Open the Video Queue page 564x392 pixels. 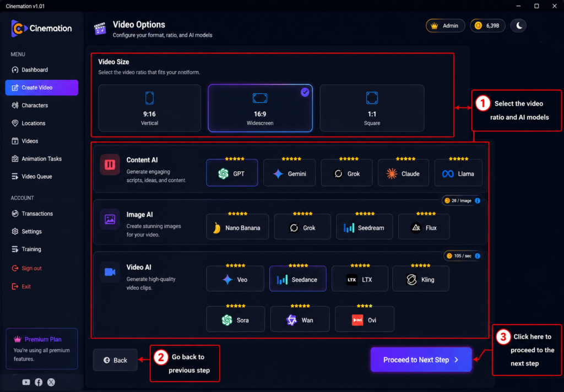41,177
